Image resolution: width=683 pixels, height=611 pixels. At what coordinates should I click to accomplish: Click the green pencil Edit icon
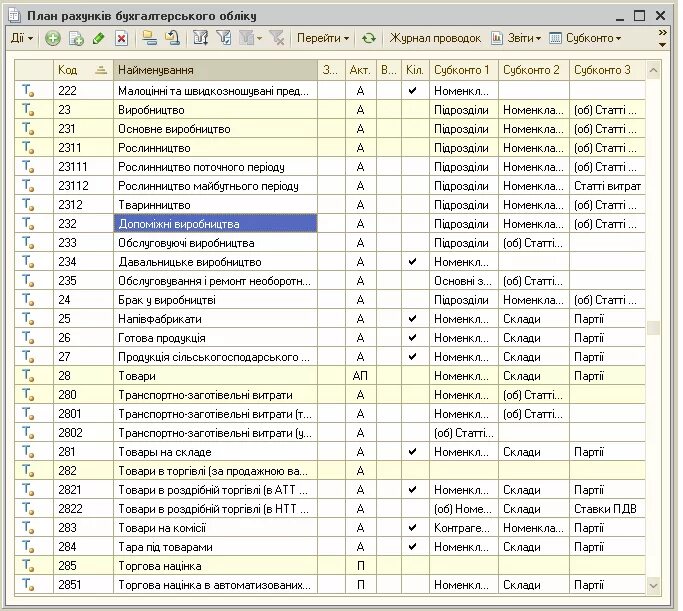tap(99, 38)
